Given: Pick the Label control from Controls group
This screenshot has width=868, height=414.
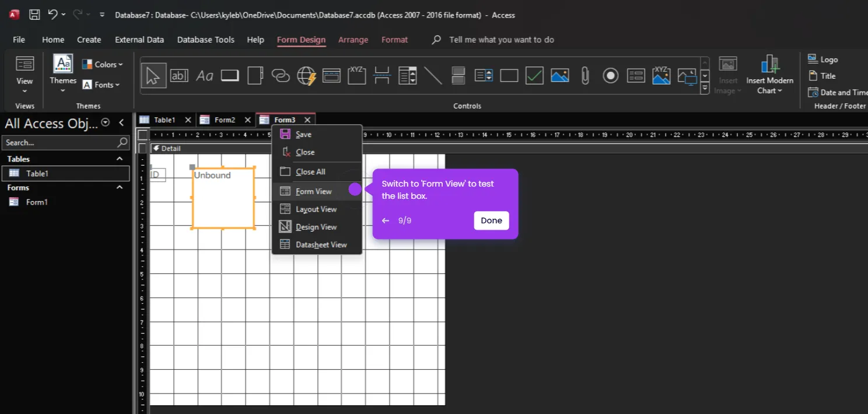Looking at the screenshot, I should pyautogui.click(x=204, y=75).
